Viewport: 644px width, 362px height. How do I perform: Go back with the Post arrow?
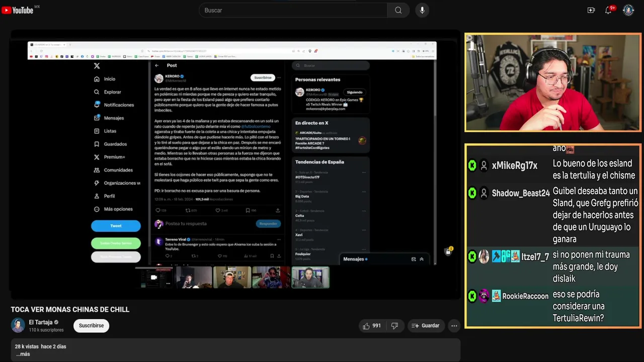coord(157,65)
